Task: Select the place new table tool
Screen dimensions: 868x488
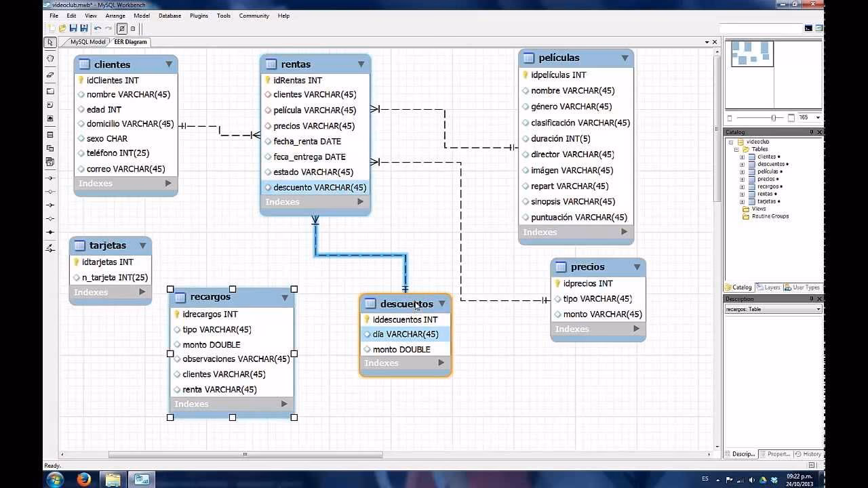Action: coord(50,135)
